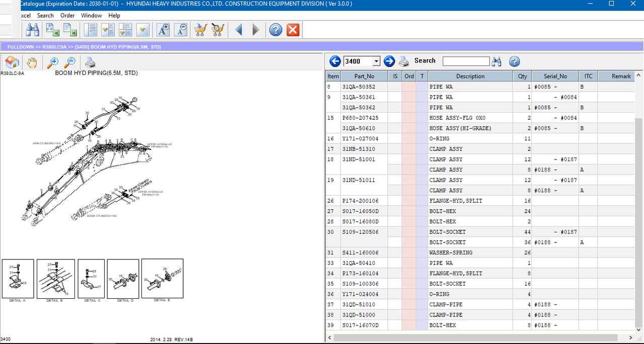The width and height of the screenshot is (644, 344).
Task: Click the ITC column header
Action: tap(588, 76)
